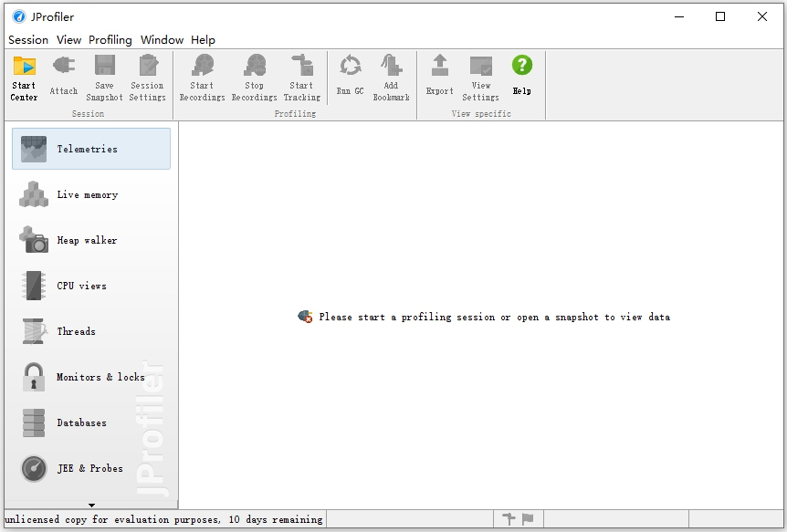Viewport: 787px width, 532px height.
Task: Open the Help menu
Action: (x=203, y=39)
